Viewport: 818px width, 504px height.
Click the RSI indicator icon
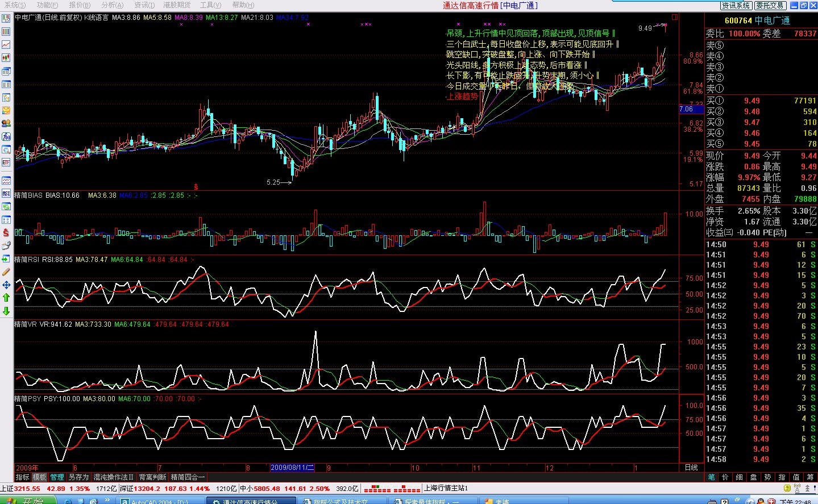[6, 193]
